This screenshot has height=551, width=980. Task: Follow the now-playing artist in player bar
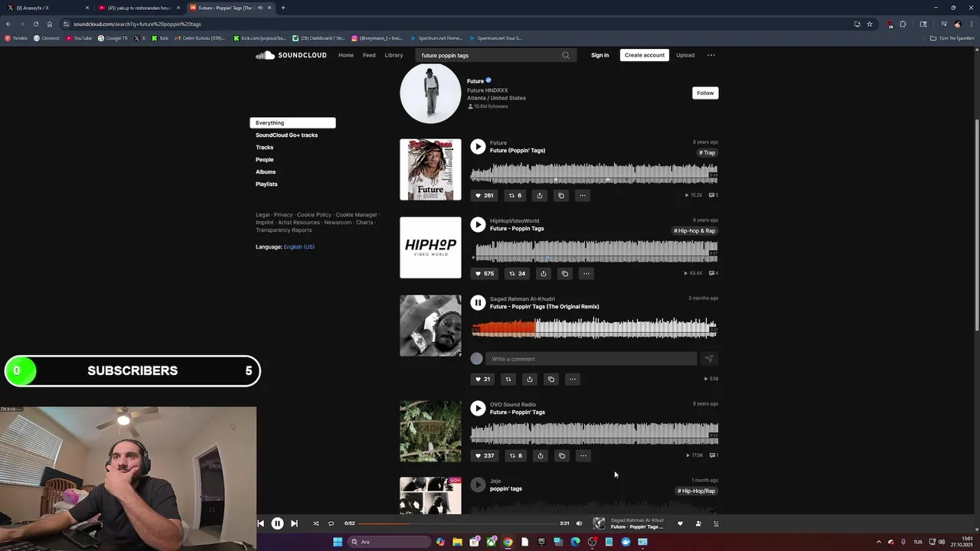pos(698,523)
